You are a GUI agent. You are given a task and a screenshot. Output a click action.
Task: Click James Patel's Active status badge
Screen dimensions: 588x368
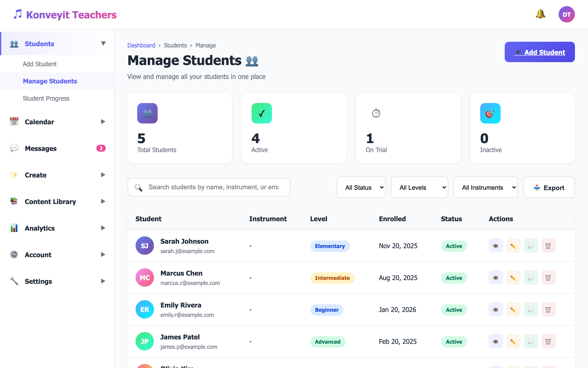(x=454, y=342)
